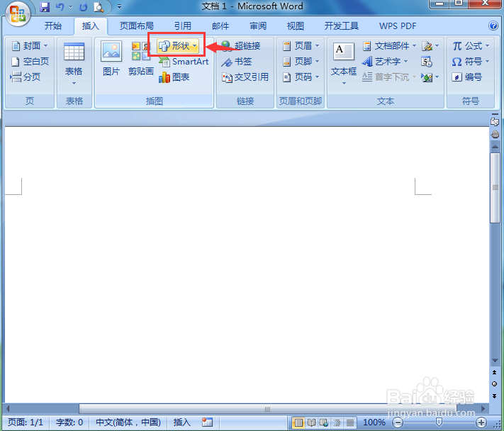This screenshot has width=504, height=431.
Task: Open the select browse object button
Action: 494,384
